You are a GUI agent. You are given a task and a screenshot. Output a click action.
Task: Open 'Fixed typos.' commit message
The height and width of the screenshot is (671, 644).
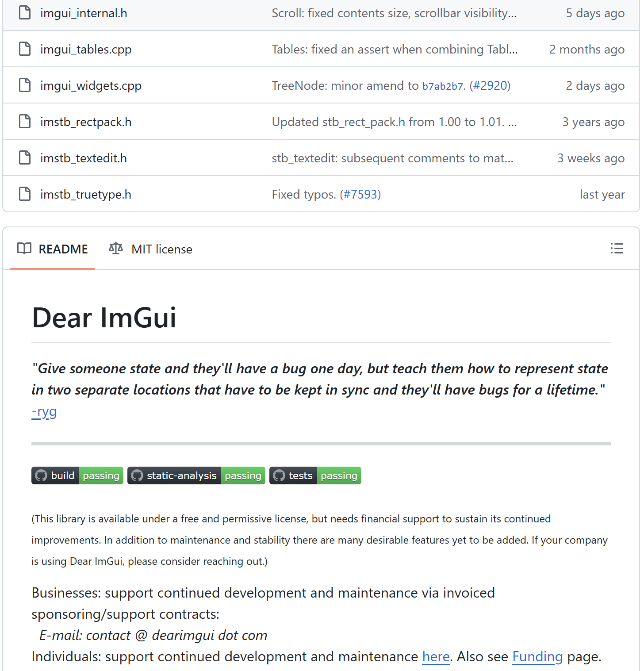(x=304, y=195)
